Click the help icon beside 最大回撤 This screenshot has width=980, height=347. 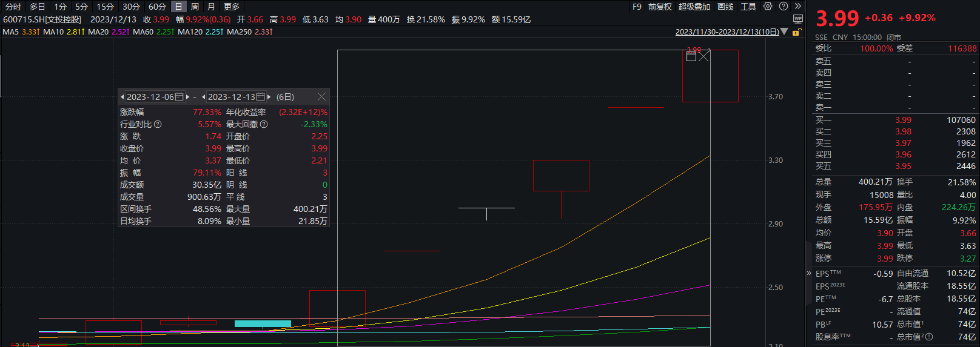[x=264, y=124]
